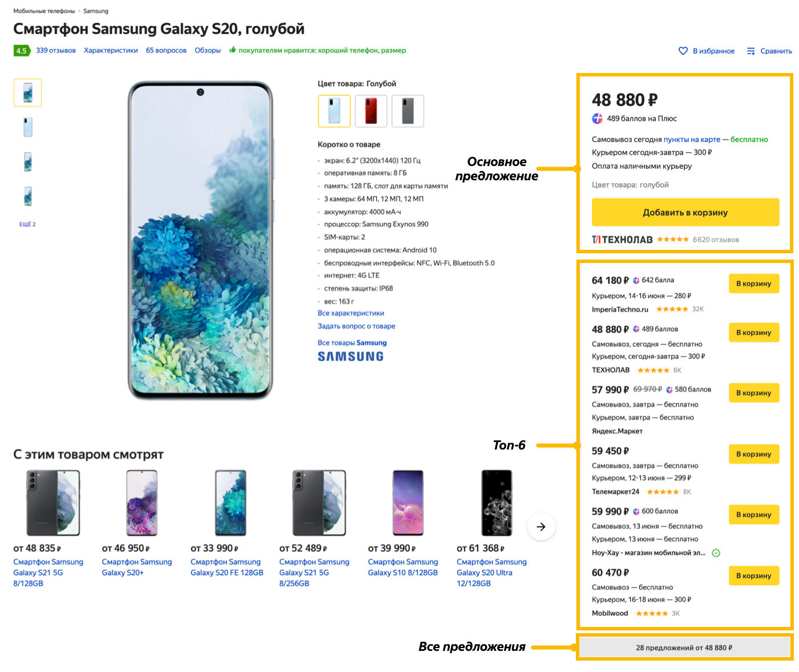
Task: Click the thumbs-up icon beside buyer feedback
Action: point(232,50)
